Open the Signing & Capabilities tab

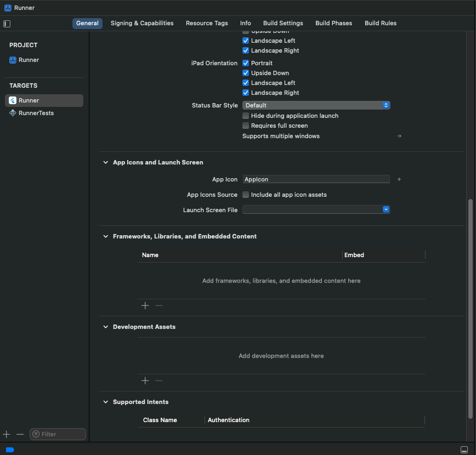(141, 23)
